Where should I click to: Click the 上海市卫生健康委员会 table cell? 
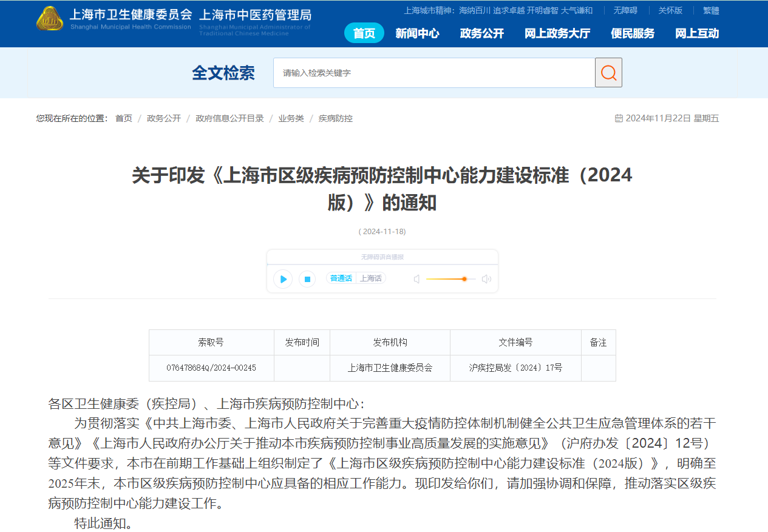pos(390,368)
